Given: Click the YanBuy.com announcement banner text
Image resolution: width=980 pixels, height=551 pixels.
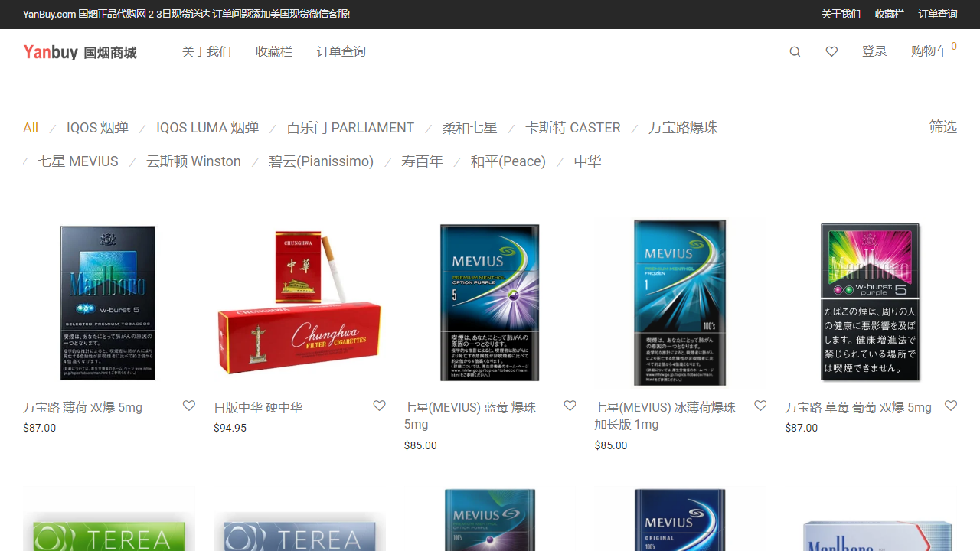Looking at the screenshot, I should click(x=186, y=15).
